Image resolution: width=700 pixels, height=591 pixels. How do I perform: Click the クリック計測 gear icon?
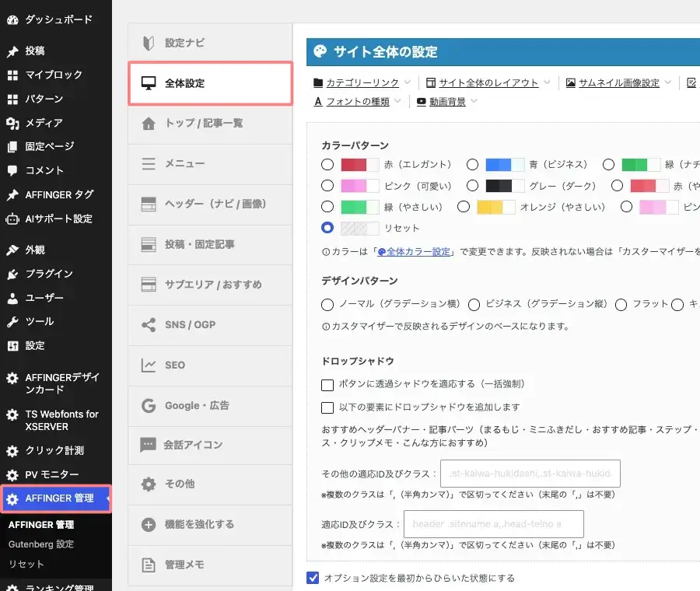point(12,451)
